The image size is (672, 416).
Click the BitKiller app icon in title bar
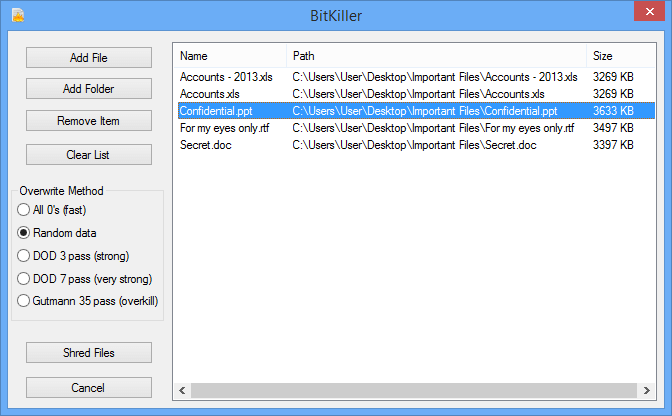coord(18,15)
